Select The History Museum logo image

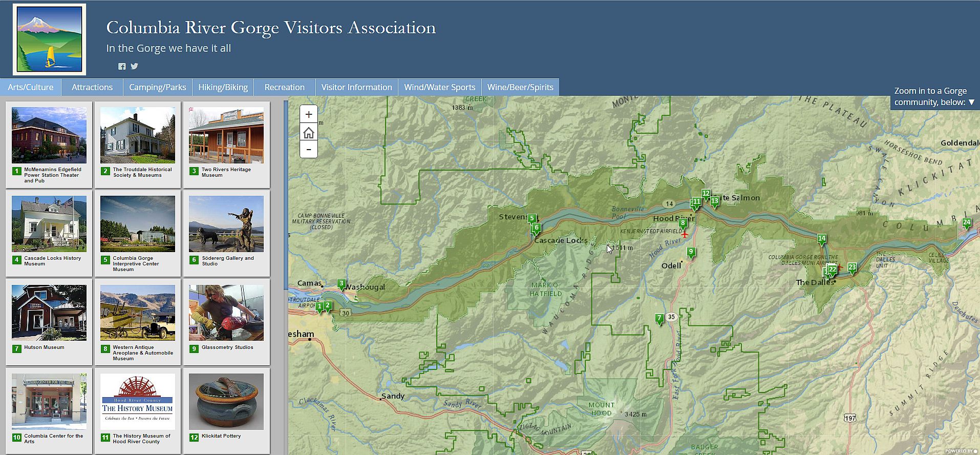point(138,402)
